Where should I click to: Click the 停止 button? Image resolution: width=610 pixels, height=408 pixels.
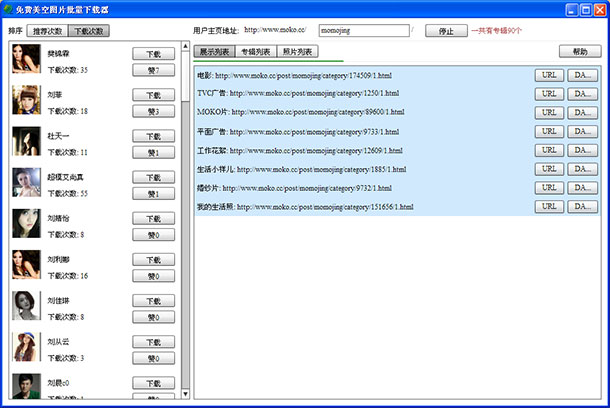[x=446, y=31]
